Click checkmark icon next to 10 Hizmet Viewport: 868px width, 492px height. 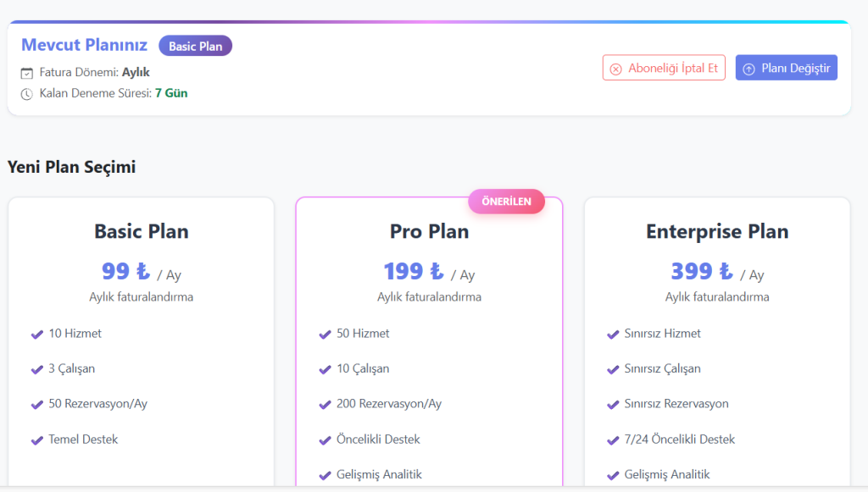(x=37, y=334)
